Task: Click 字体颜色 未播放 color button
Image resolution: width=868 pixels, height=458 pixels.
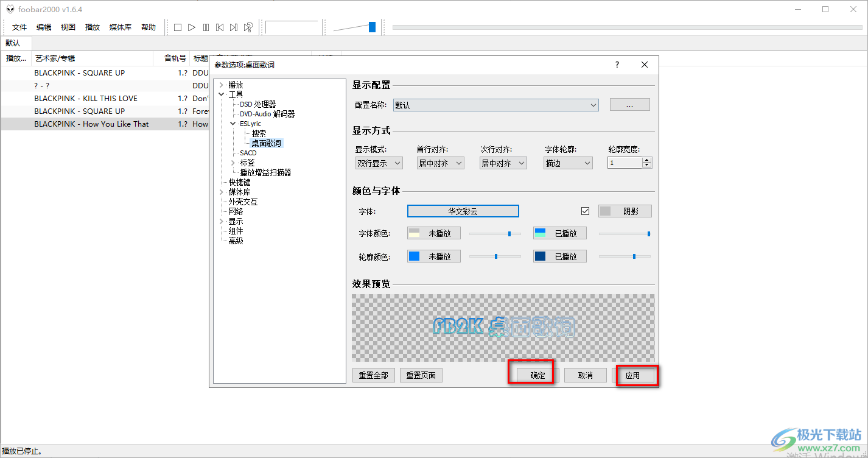Action: click(x=433, y=233)
